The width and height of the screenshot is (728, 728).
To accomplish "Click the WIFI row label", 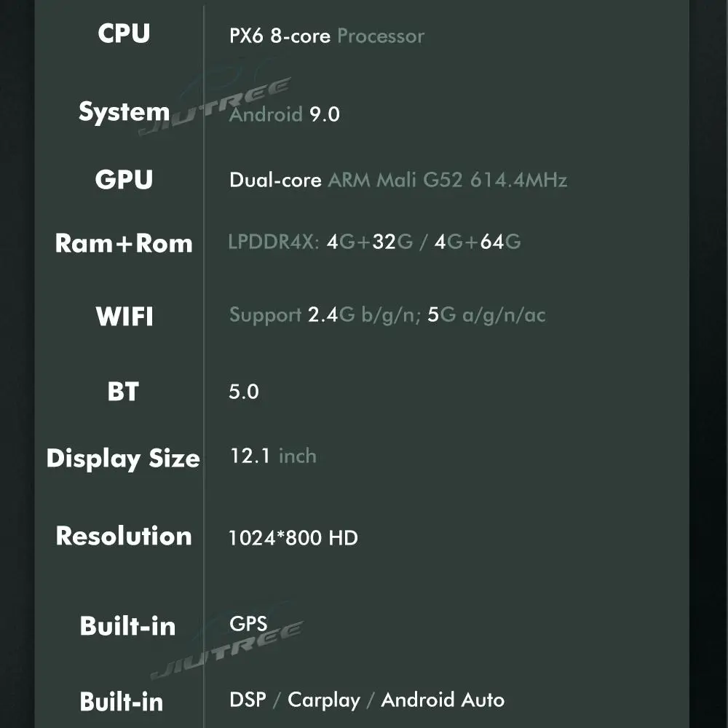I will [x=124, y=317].
